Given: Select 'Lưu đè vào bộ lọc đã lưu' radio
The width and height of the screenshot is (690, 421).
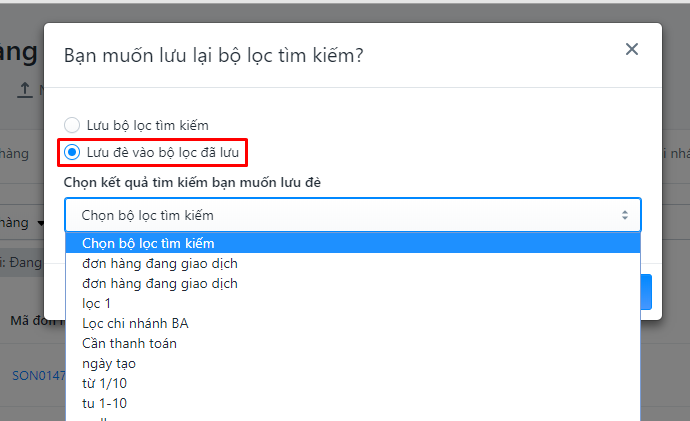Looking at the screenshot, I should click(x=72, y=152).
